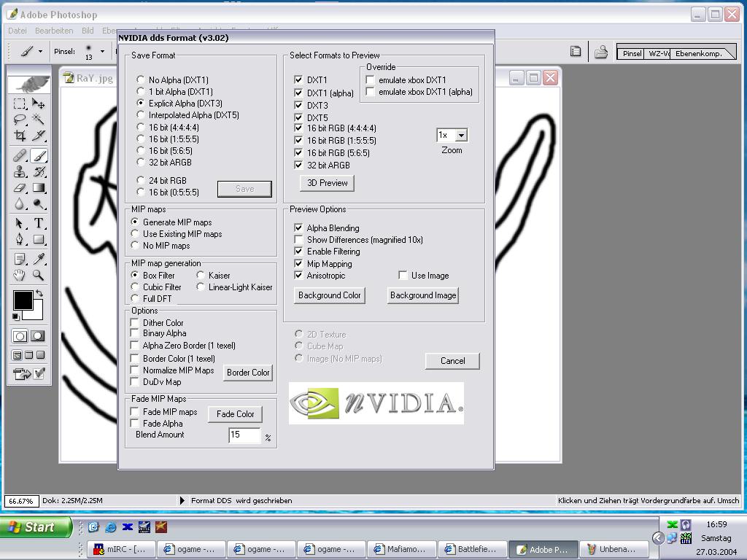Uncheck DXT3 preview format
The width and height of the screenshot is (747, 560).
298,105
